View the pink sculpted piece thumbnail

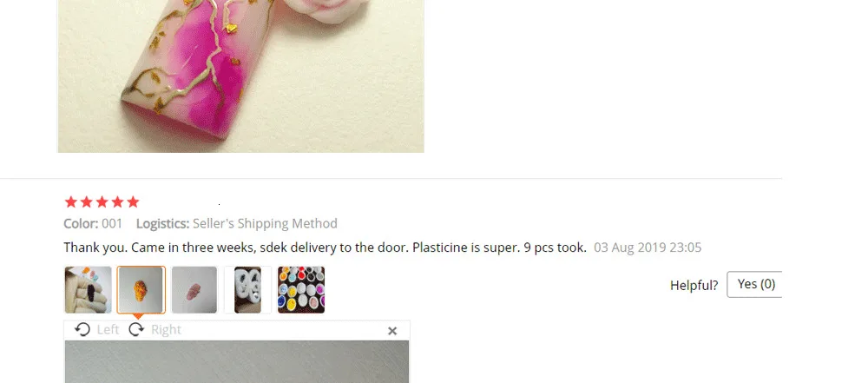[194, 290]
